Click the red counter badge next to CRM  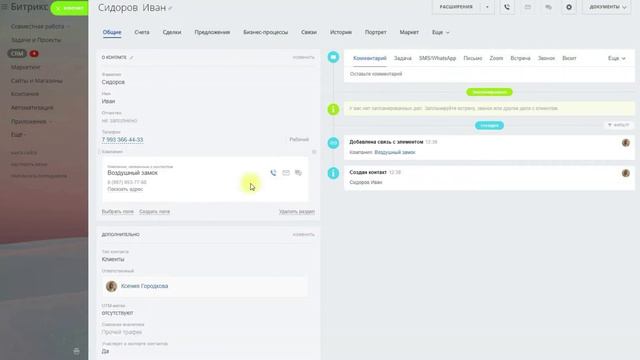(34, 53)
